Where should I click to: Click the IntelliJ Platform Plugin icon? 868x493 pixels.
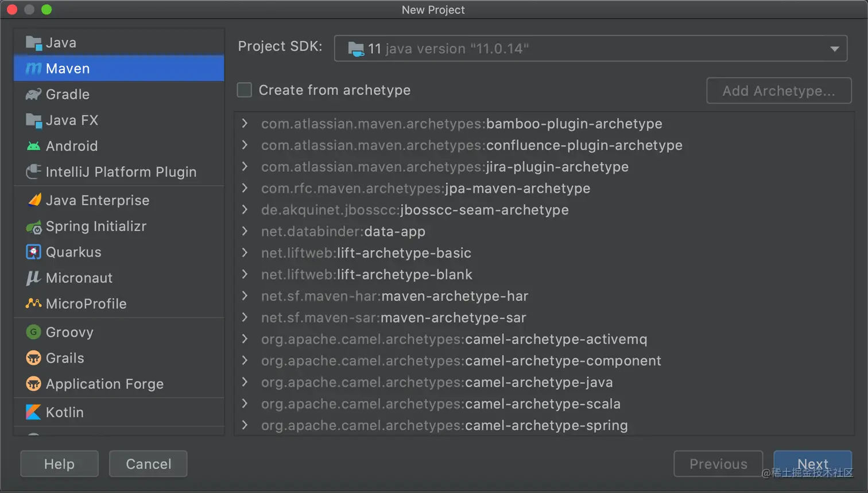(33, 172)
